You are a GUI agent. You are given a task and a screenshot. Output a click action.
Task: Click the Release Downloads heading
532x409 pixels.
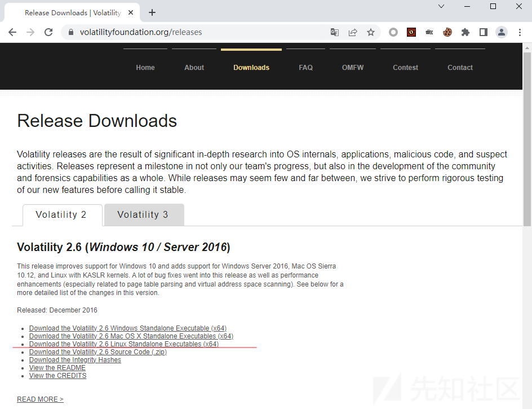97,121
